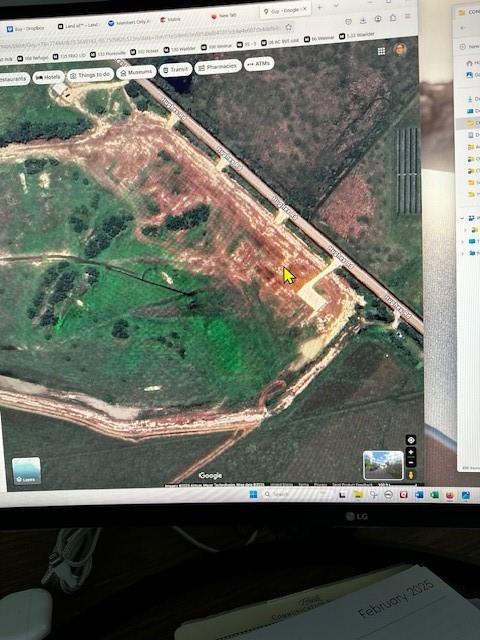Viewport: 480px width, 640px height.
Task: Open the 26 AC BVE sold bookmark
Action: click(x=280, y=42)
